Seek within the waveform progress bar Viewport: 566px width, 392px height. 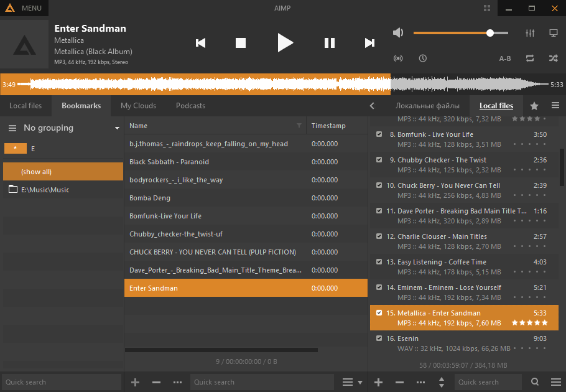coord(283,84)
